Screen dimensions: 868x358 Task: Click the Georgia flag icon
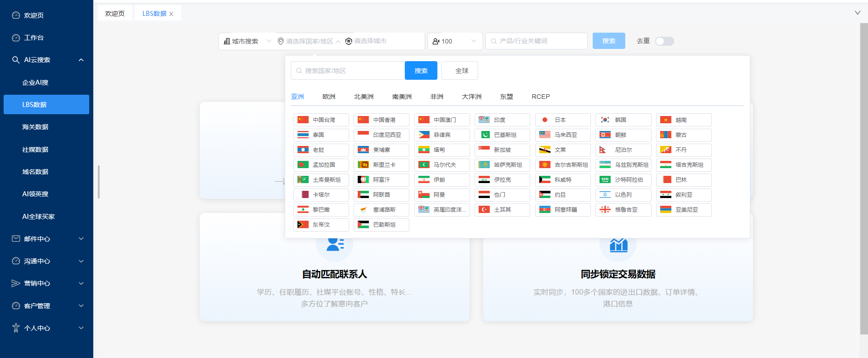605,209
